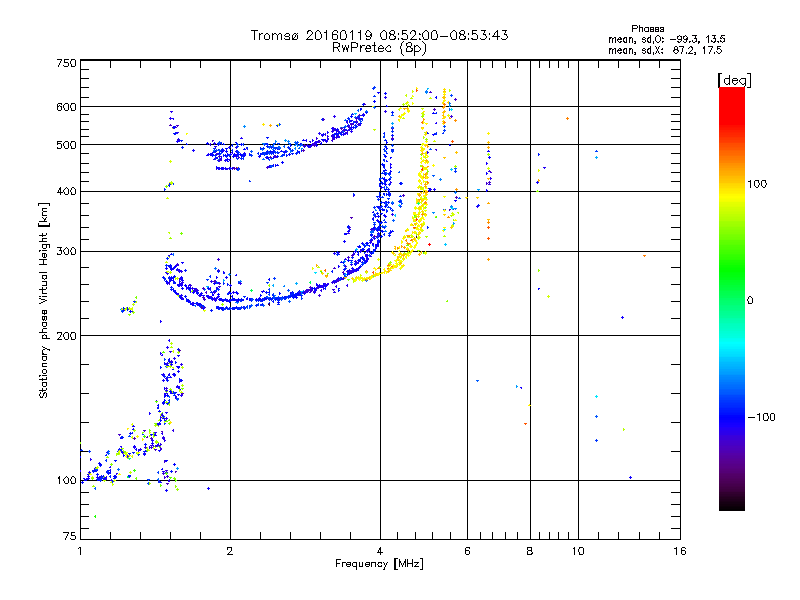Click the 'mean, sd,O: -99.3, 13.5' statistic
Screen dimensions: 800x600
tap(666, 39)
